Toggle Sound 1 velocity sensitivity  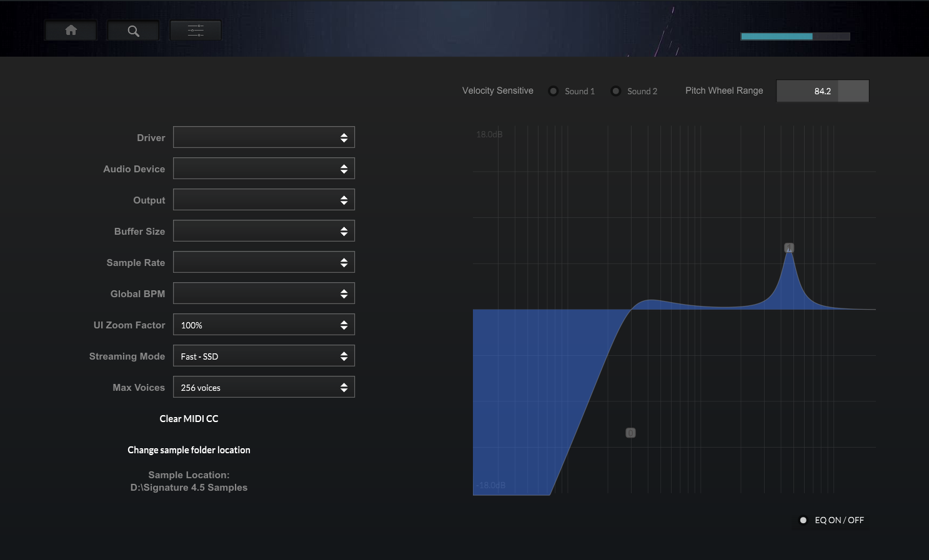554,91
